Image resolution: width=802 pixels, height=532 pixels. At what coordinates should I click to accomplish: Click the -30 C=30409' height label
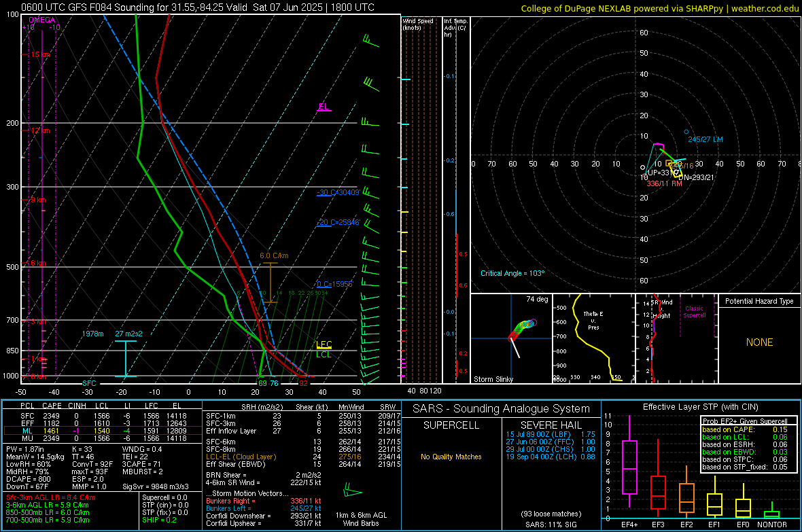(x=338, y=192)
